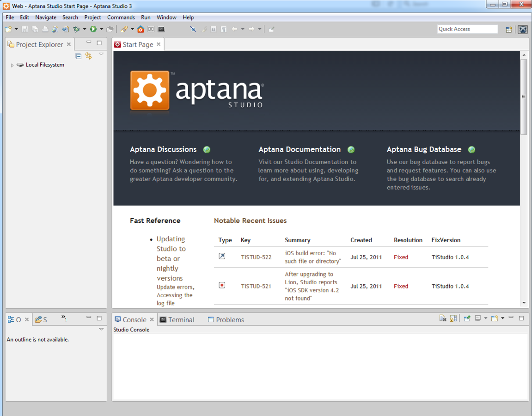Click the theme paintbrush toolbar icon
This screenshot has height=416, width=532.
[124, 29]
